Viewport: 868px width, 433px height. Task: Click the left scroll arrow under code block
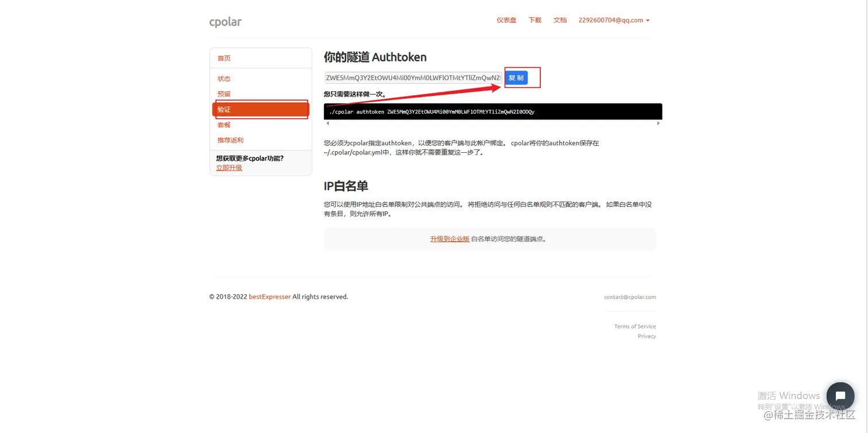[328, 123]
